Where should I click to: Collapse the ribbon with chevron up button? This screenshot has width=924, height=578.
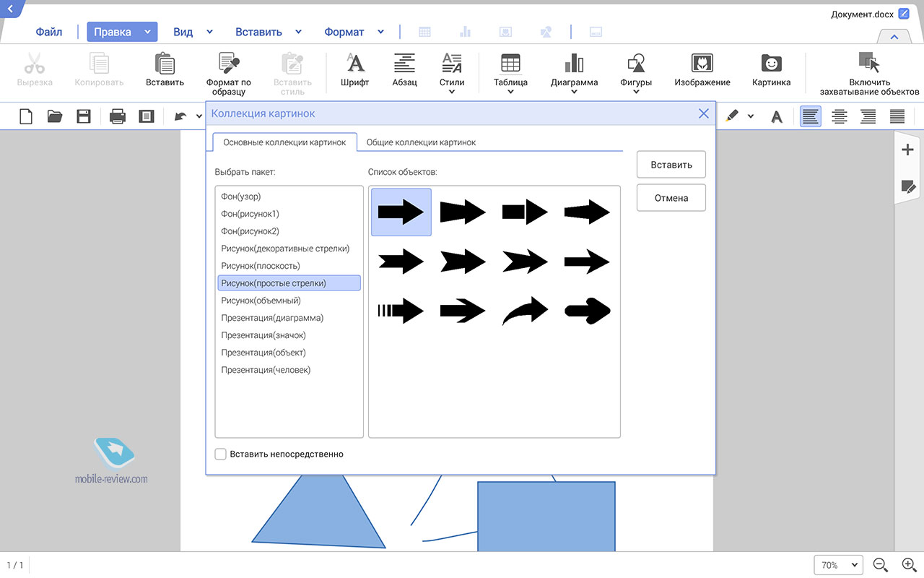[x=894, y=37]
